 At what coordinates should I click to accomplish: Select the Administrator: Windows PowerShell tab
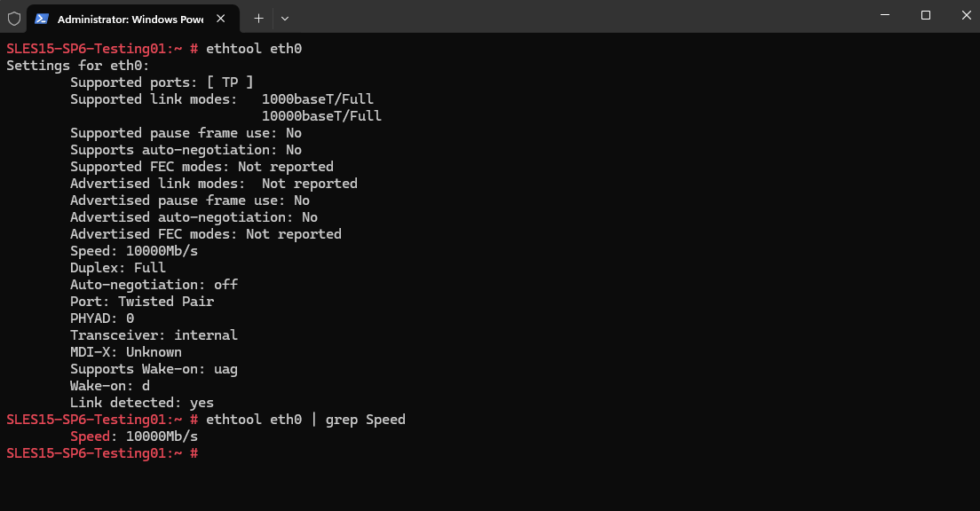tap(129, 18)
